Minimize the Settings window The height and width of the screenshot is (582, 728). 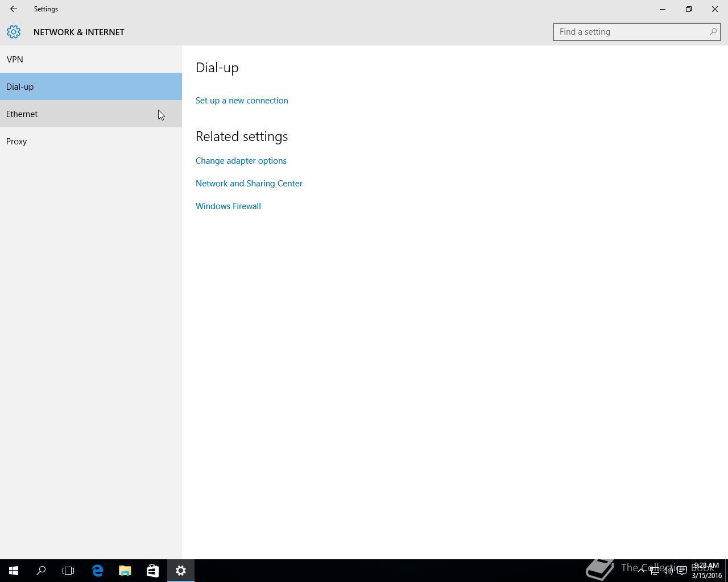pyautogui.click(x=663, y=9)
